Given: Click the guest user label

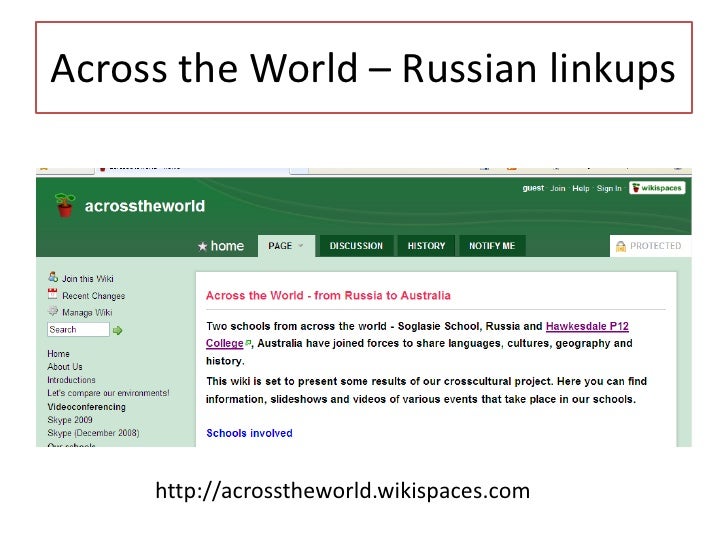Looking at the screenshot, I should 533,188.
